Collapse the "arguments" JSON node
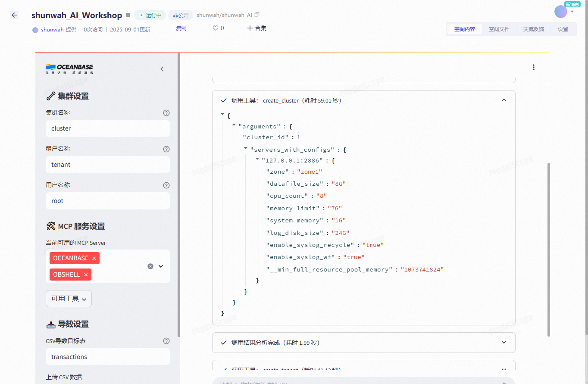The height and width of the screenshot is (384, 588). click(x=234, y=125)
